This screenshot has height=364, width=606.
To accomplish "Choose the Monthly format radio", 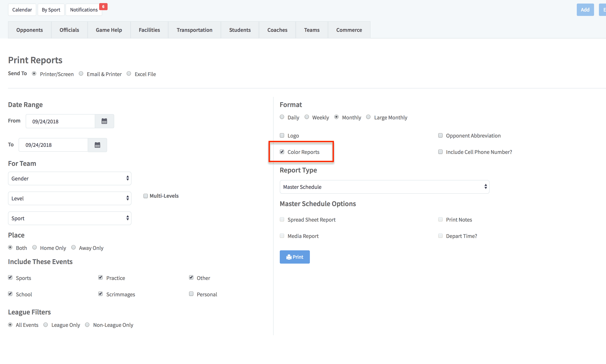I will pos(336,117).
